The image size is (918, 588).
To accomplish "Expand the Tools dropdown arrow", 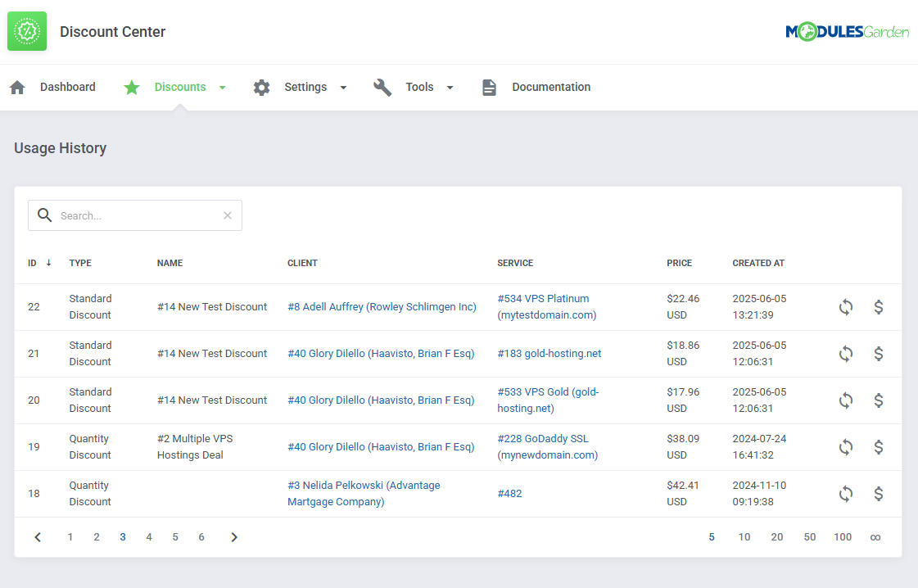I will coord(450,88).
